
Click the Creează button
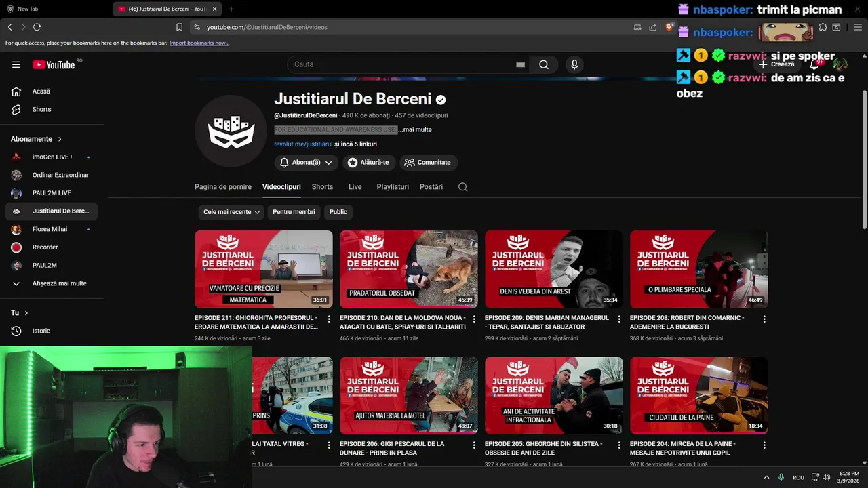tap(776, 64)
